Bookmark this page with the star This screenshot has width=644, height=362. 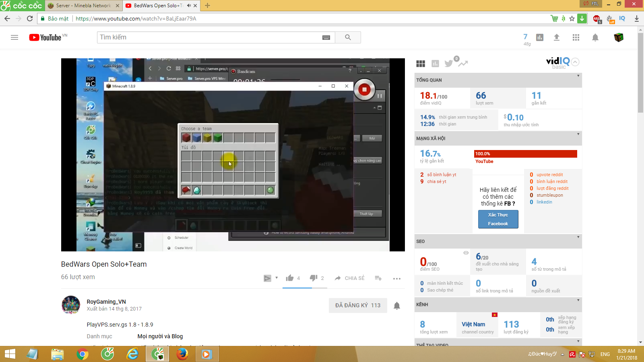(572, 19)
